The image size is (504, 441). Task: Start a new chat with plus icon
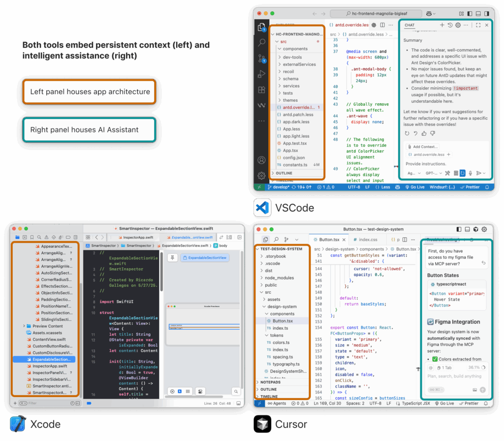pyautogui.click(x=442, y=25)
